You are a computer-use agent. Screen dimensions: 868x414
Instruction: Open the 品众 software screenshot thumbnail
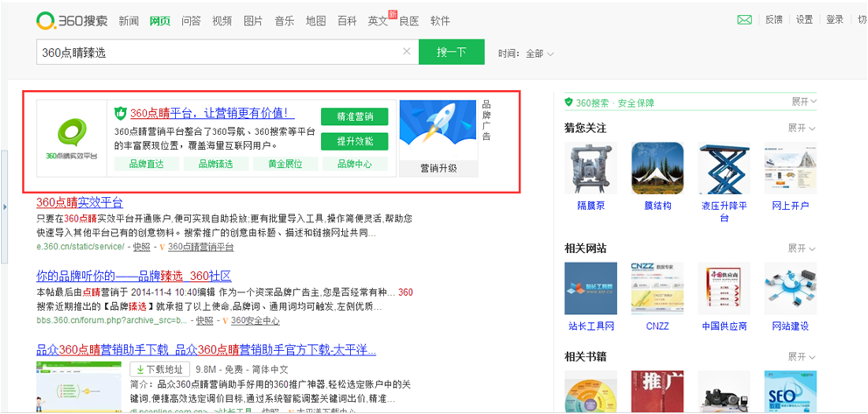coord(79,386)
